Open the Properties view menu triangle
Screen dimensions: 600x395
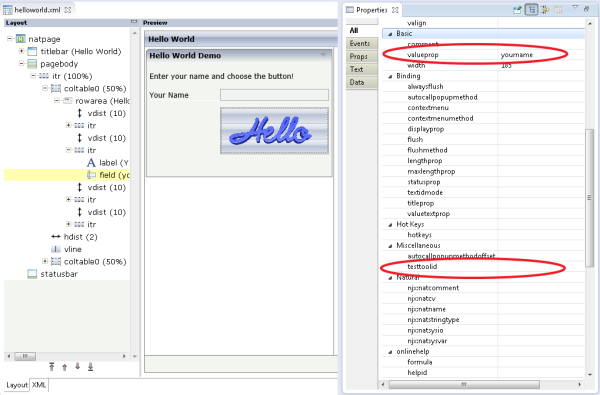[x=575, y=8]
